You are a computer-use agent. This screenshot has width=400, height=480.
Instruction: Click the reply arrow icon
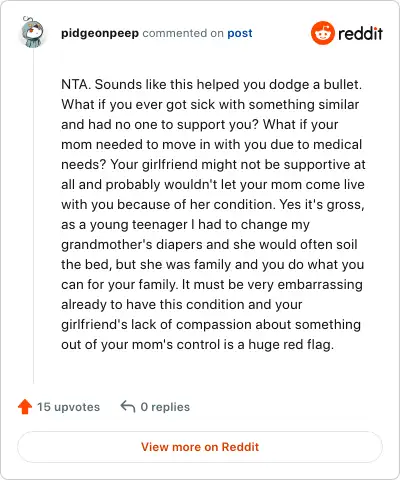[128, 407]
